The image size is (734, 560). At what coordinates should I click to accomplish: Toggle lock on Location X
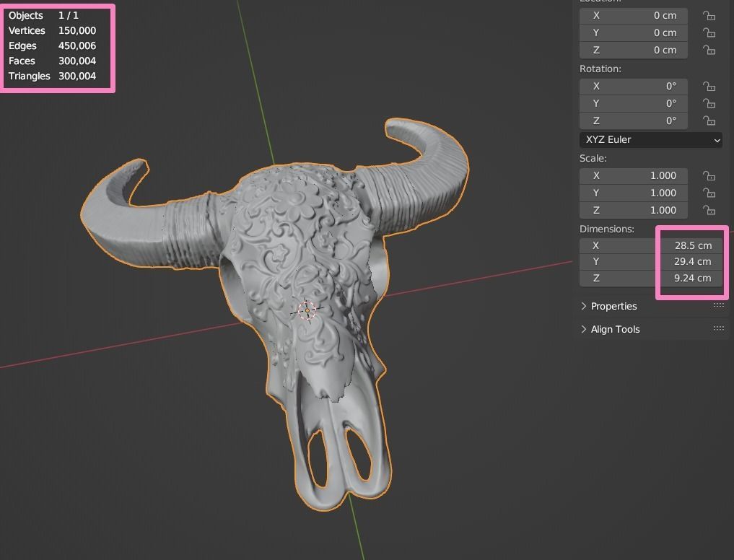[x=709, y=16]
